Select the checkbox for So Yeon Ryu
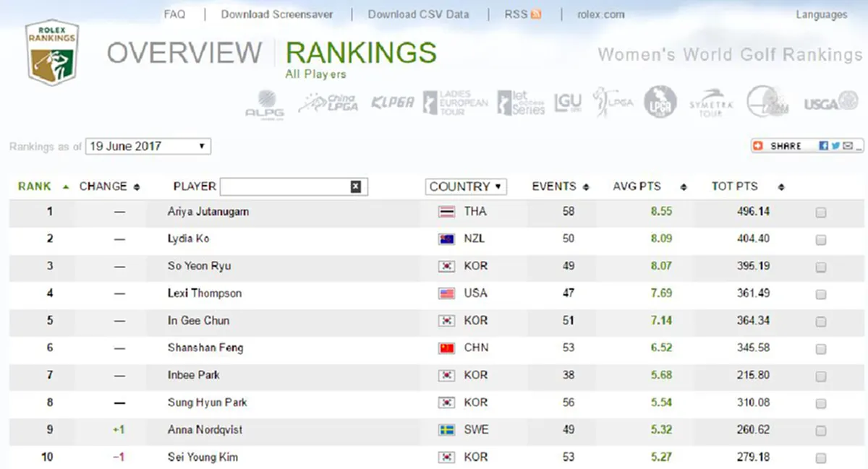The width and height of the screenshot is (868, 469). [x=821, y=267]
